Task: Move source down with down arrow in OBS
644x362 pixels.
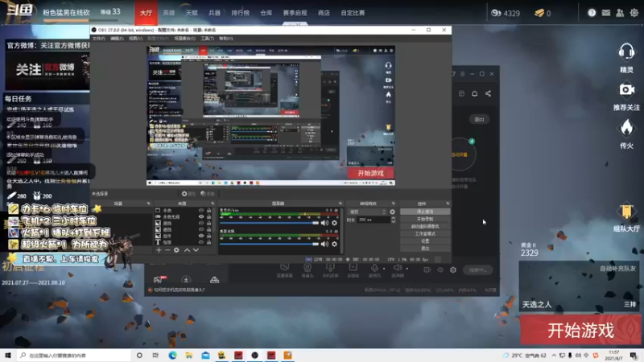Action: click(196, 250)
